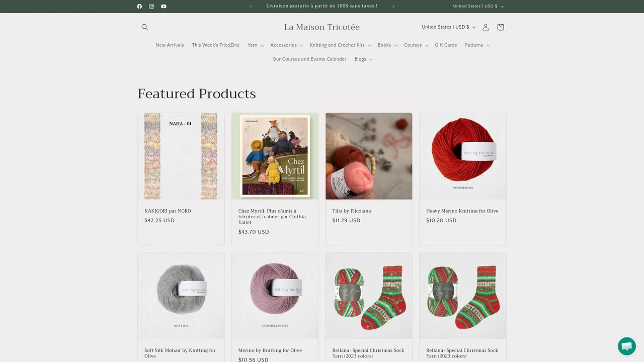644x362 pixels.
Task: Open Soft Silk Mohair by Knitting for Olive
Action: 180,353
